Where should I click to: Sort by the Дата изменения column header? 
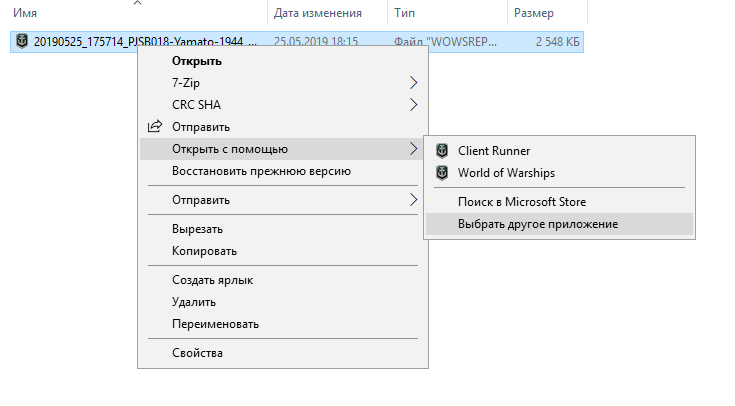[318, 13]
